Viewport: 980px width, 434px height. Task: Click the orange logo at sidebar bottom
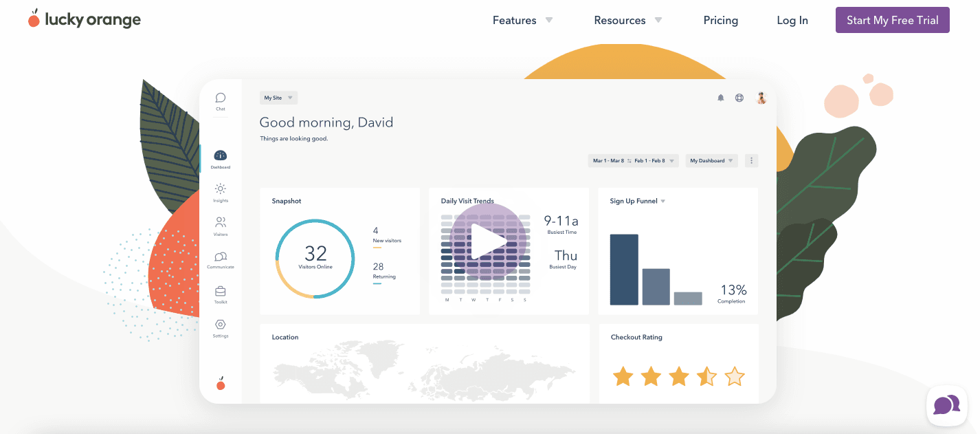coord(221,384)
